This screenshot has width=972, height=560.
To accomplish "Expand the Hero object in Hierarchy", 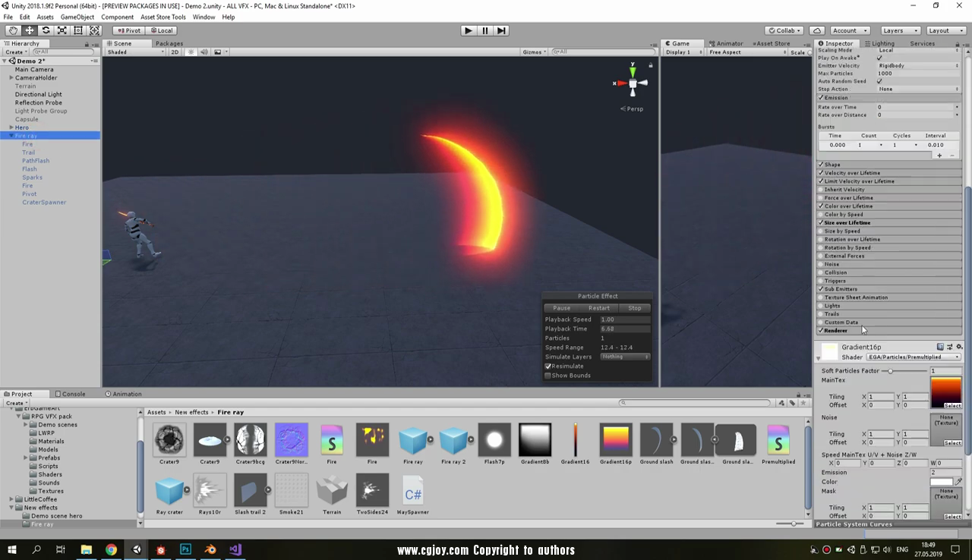I will (11, 127).
